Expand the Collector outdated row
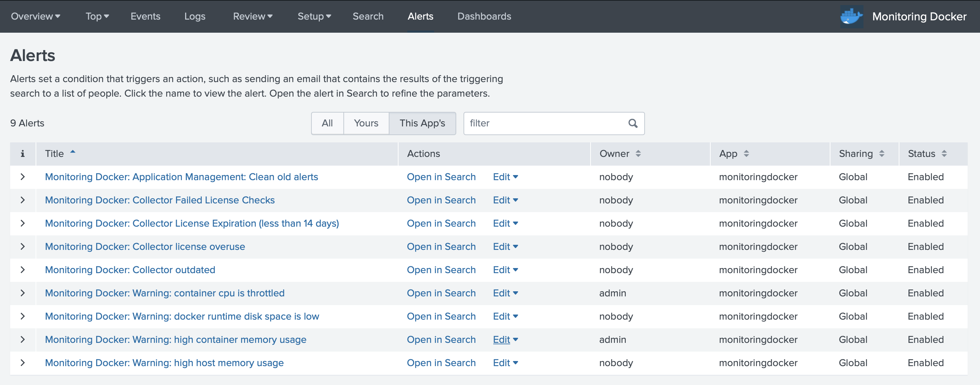 pos(23,269)
